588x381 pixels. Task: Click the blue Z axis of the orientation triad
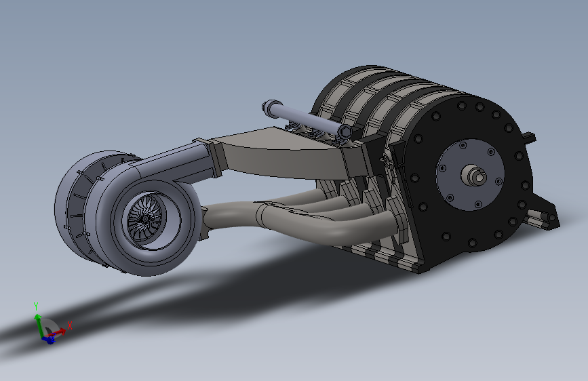[49, 340]
